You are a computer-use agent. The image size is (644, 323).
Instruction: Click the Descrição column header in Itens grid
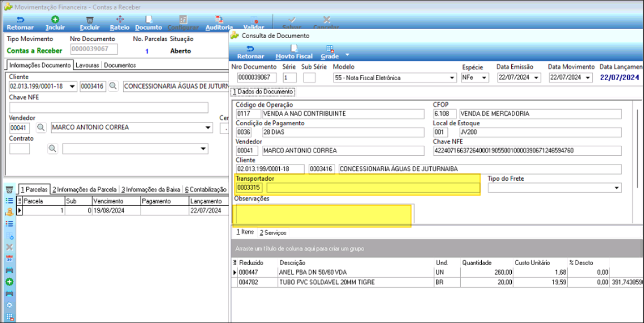[356, 263]
